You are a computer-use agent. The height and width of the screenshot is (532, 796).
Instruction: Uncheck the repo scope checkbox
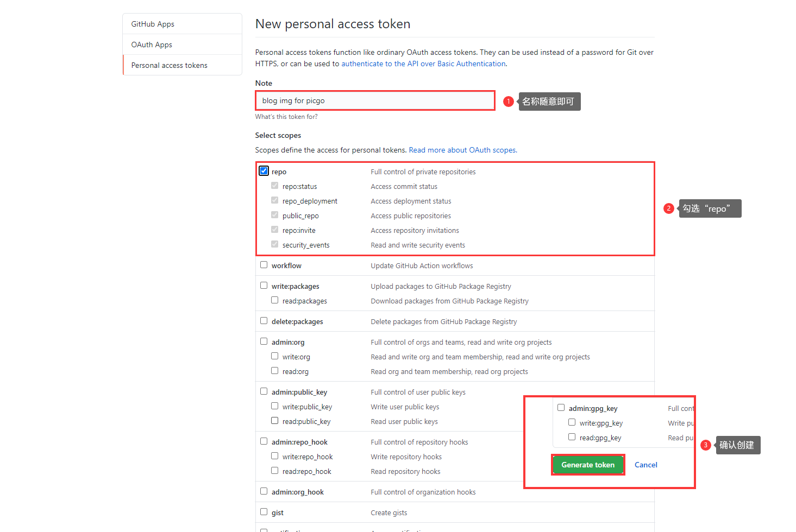click(x=264, y=171)
